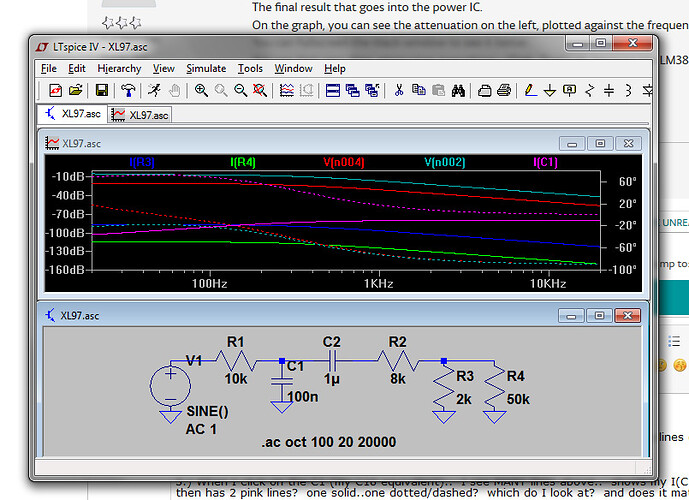
Task: Click the Cut scissors icon
Action: tap(397, 90)
